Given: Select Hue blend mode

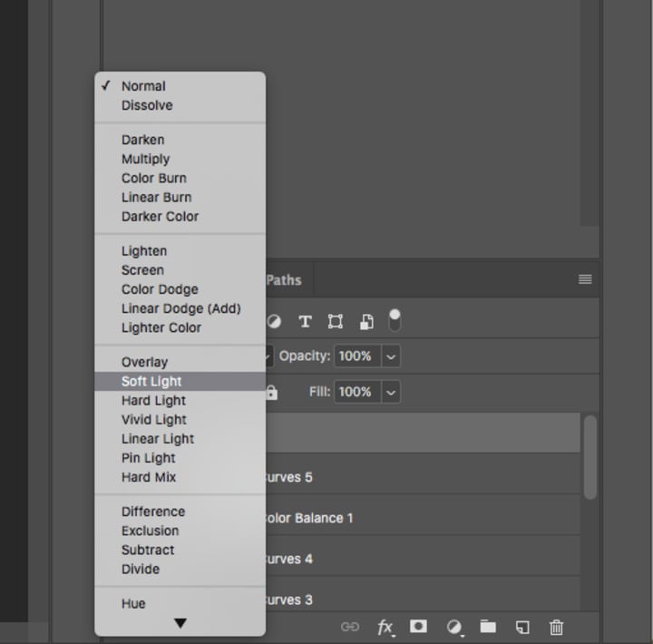Looking at the screenshot, I should click(180, 604).
